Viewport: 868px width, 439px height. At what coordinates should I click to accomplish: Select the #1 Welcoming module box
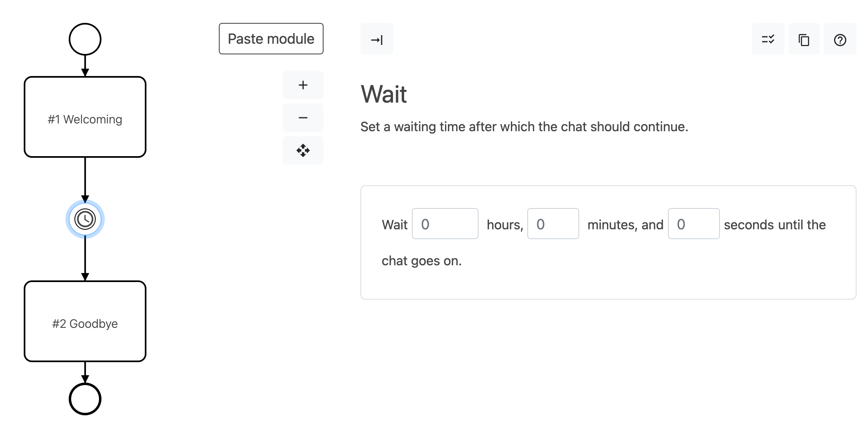[85, 117]
